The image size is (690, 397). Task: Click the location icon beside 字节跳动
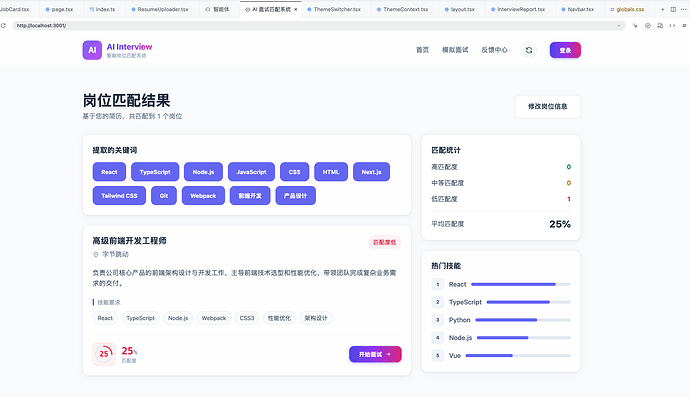[x=95, y=254]
